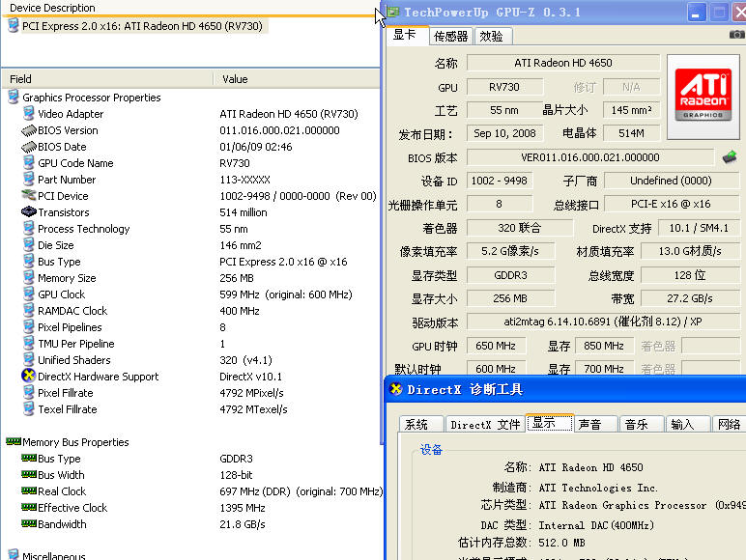Click the Graphics Processor Properties icon
Screen dimensions: 746x560
pyautogui.click(x=14, y=97)
